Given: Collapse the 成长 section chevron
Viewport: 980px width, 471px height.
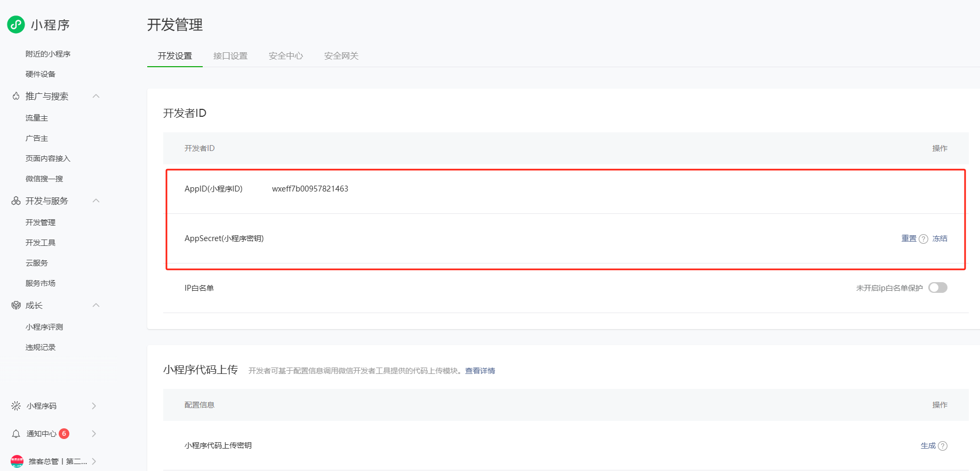Looking at the screenshot, I should 96,305.
